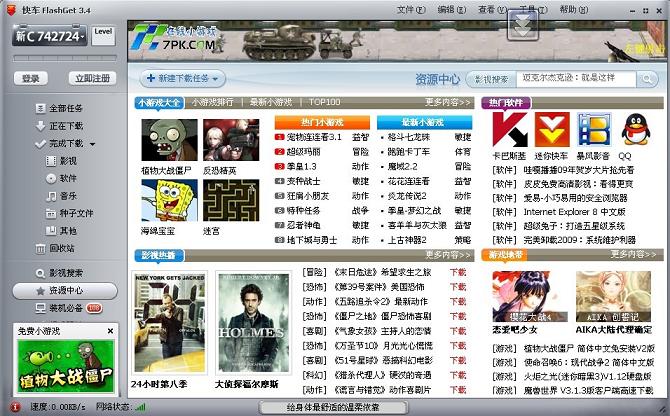Open the 编辑(E) menu

point(451,10)
